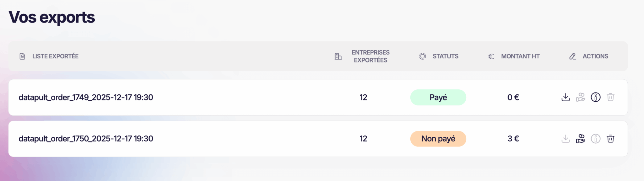Viewport: 644px width, 181px height.
Task: Click the document icon beside Liste exportée
Action: tap(22, 56)
